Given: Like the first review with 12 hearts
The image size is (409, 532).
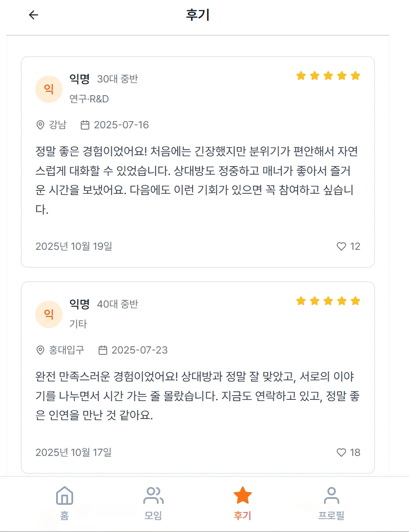Looking at the screenshot, I should 341,246.
